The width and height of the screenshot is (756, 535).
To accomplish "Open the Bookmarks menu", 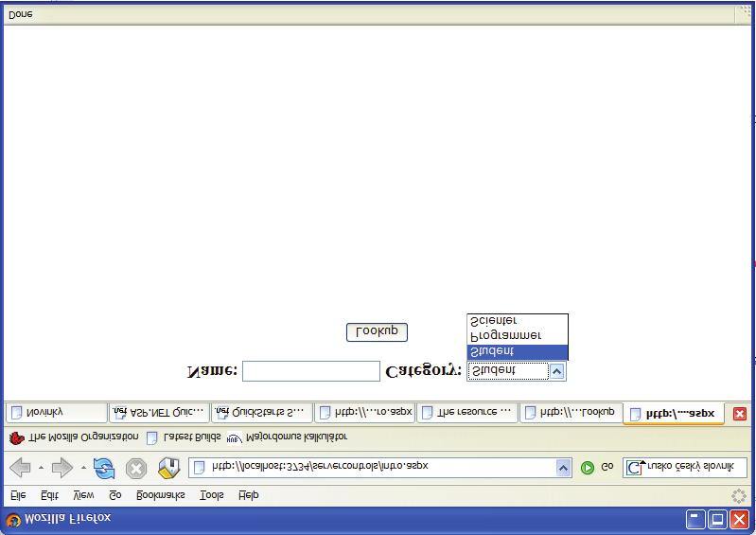I will point(161,495).
